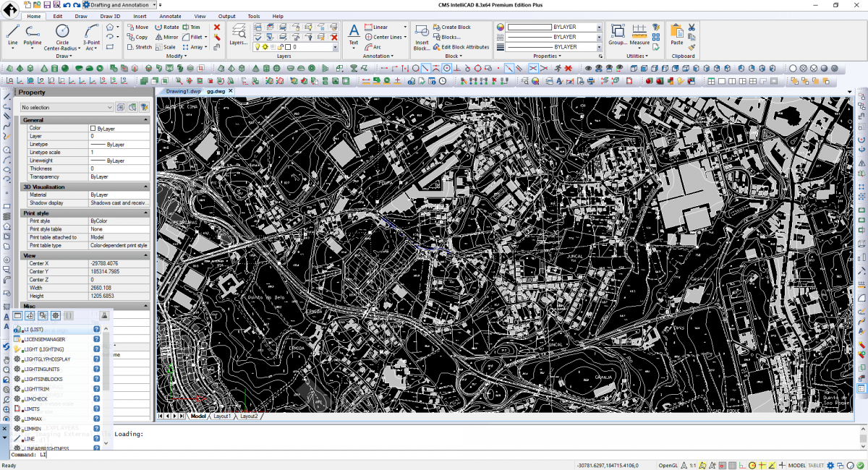Viewport: 868px width, 470px height.
Task: Expand the Draw panel options with its arrow
Action: 69,56
